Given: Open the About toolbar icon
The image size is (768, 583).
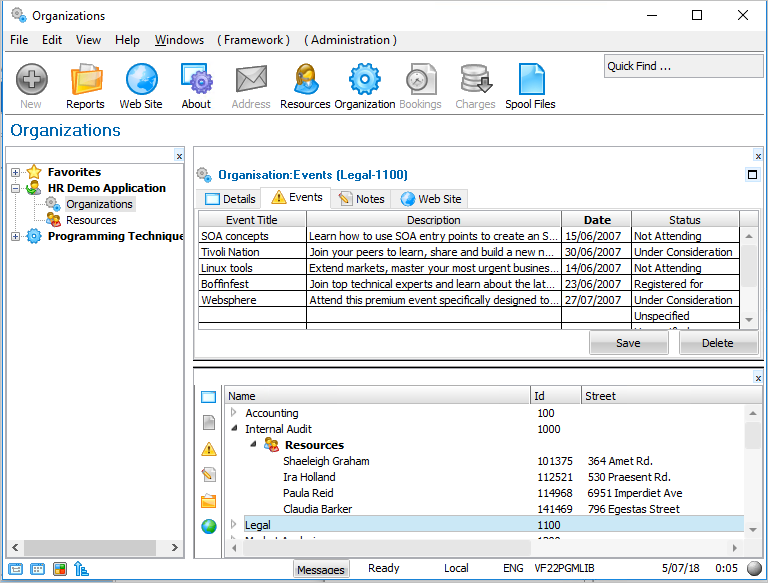Looking at the screenshot, I should [196, 85].
